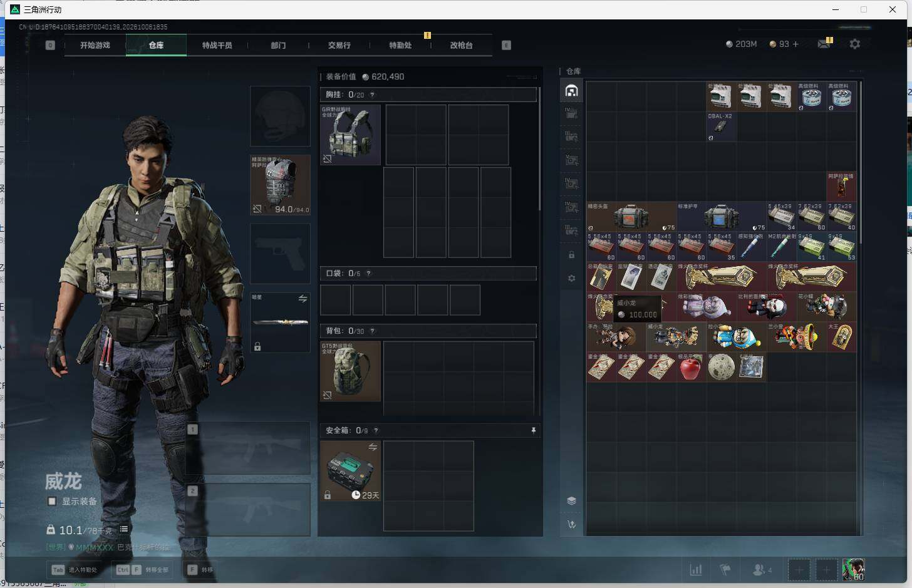Viewport: 912px width, 588px height.
Task: Select the moon rock item
Action: pyautogui.click(x=721, y=367)
